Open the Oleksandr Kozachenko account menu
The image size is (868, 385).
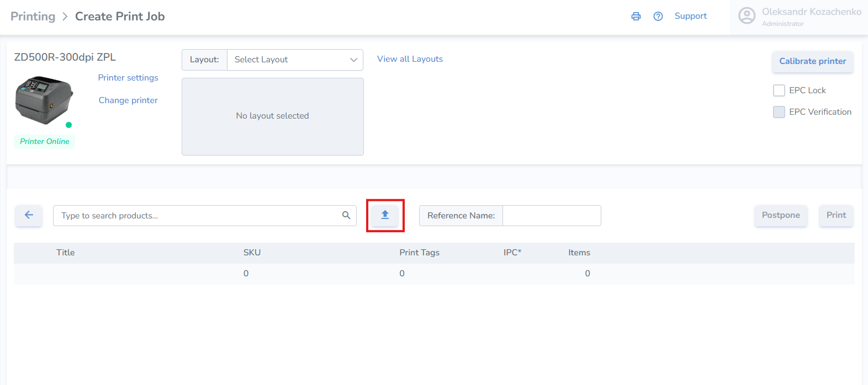pos(811,12)
